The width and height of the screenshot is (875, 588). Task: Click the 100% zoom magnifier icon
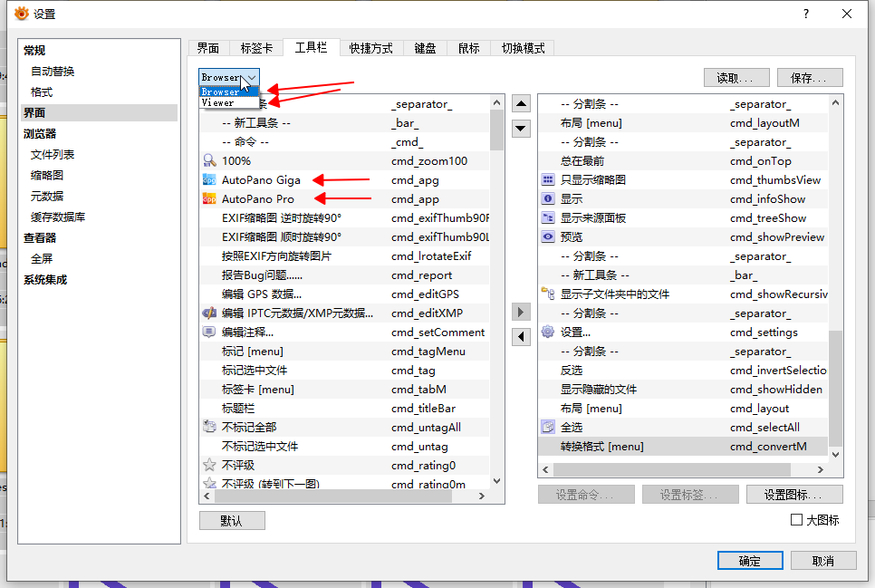coord(209,161)
